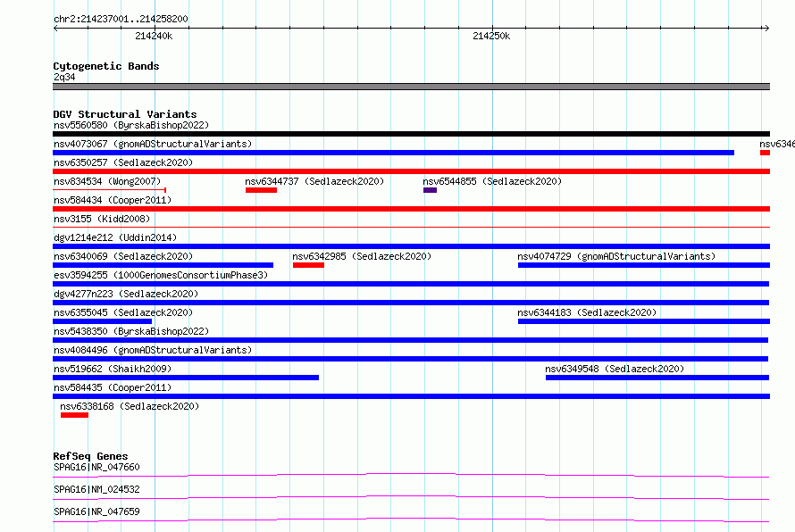
Task: Click nsv4073067 (gnomADStructuralVariants) label
Action: [x=153, y=144]
